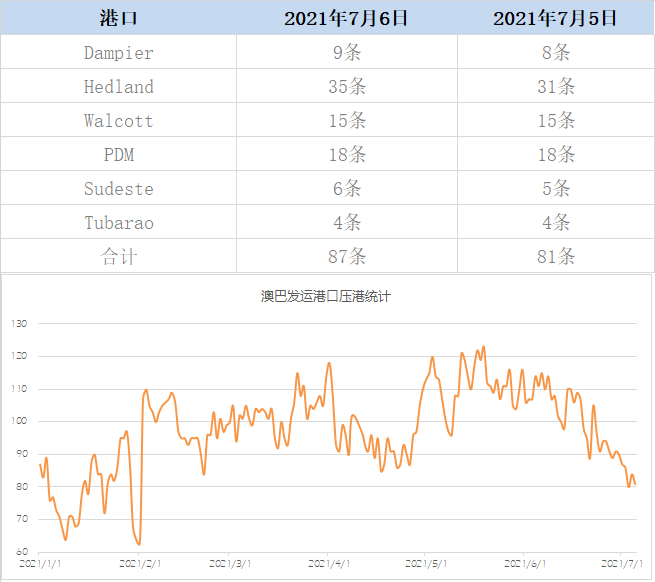The height and width of the screenshot is (582, 655).
Task: Click the 120 y-axis label
Action: click(19, 356)
